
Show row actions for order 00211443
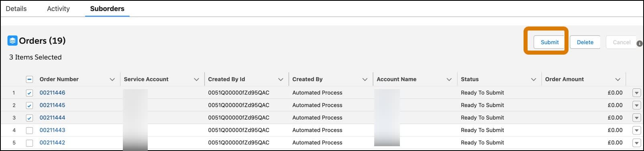[x=636, y=130]
